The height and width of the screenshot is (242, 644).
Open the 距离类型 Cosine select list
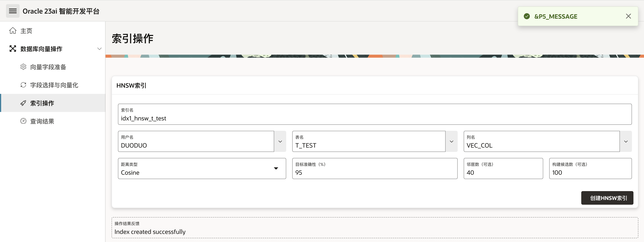pos(202,168)
